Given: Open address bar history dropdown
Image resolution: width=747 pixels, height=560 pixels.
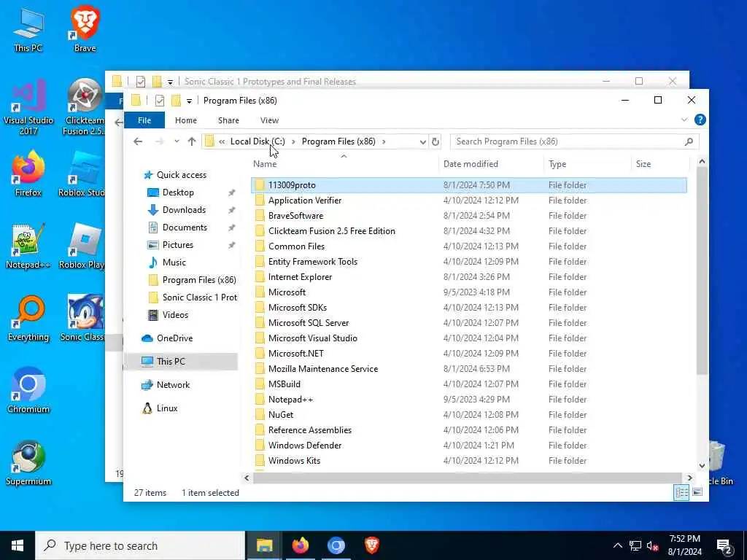Looking at the screenshot, I should pyautogui.click(x=422, y=142).
